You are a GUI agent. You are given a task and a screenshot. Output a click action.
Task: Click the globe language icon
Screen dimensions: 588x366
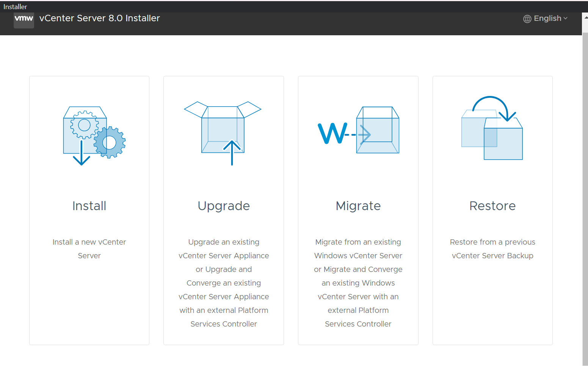[527, 19]
